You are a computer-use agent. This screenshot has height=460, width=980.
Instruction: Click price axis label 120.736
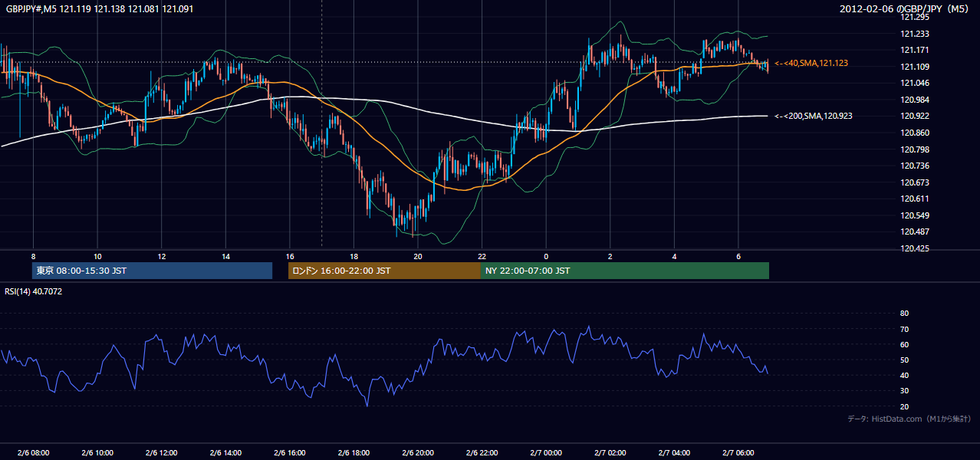[x=914, y=166]
